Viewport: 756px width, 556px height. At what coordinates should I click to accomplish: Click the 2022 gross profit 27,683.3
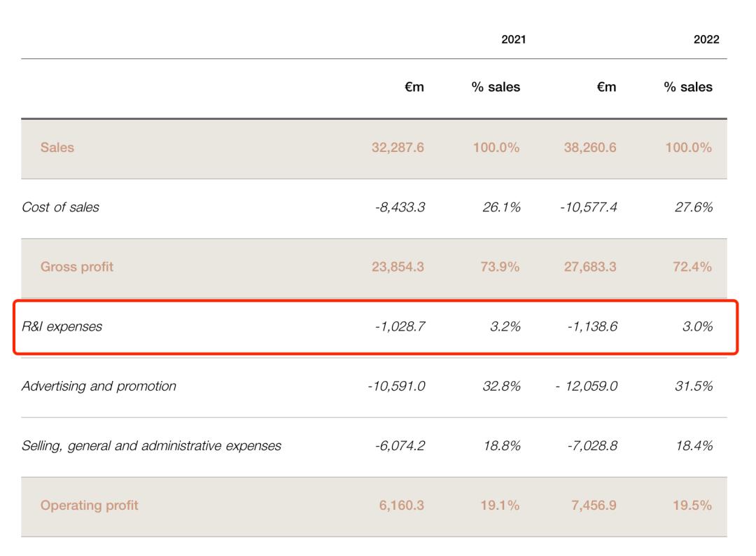pyautogui.click(x=590, y=267)
